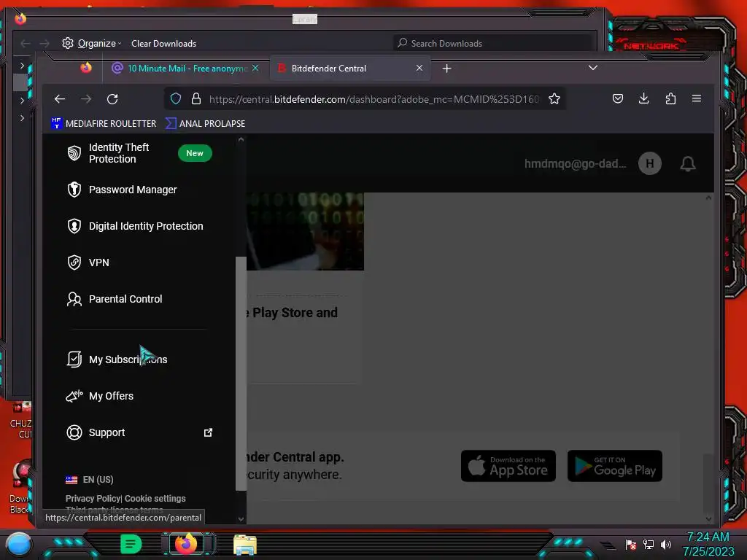
Task: Click the Password Manager shield icon
Action: click(74, 190)
